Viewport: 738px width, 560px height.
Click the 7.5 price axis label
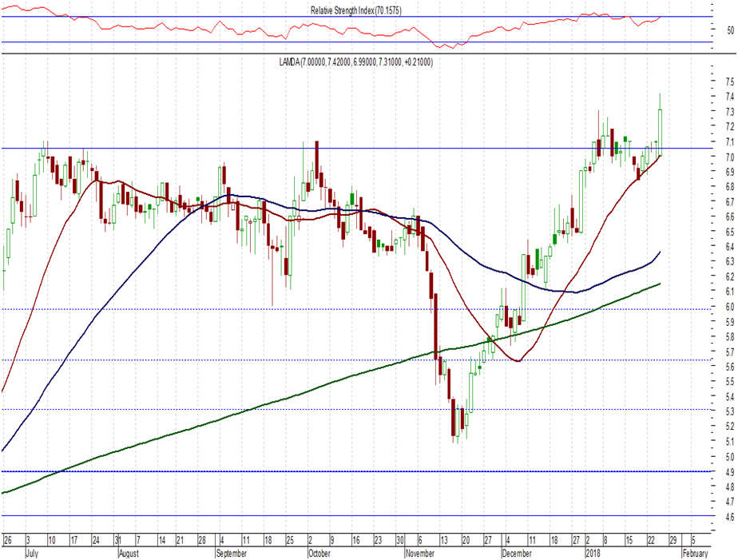729,81
